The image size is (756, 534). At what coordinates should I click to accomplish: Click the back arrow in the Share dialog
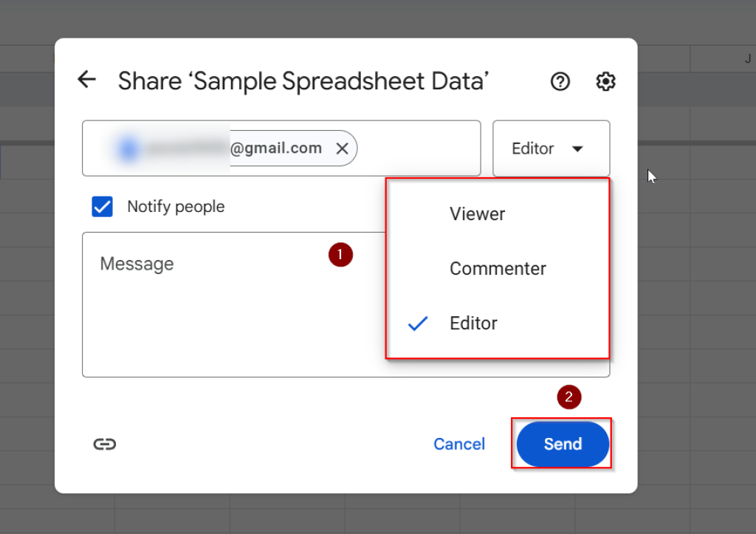click(x=86, y=79)
